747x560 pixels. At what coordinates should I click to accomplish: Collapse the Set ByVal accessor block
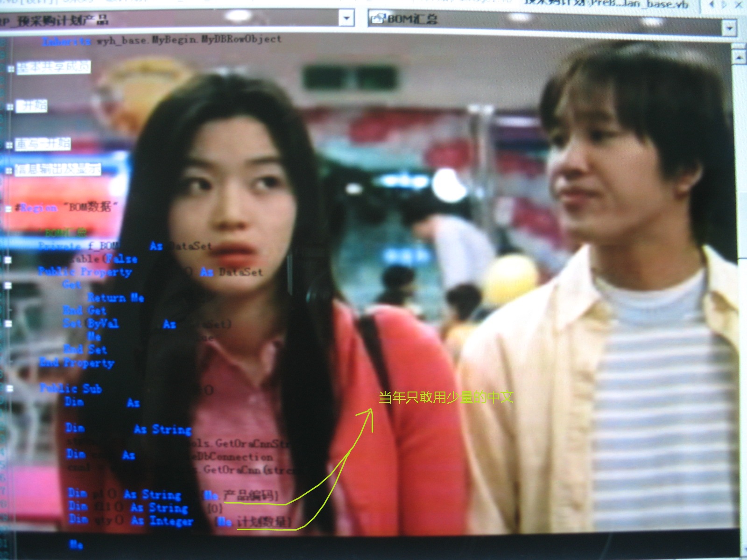pyautogui.click(x=8, y=323)
